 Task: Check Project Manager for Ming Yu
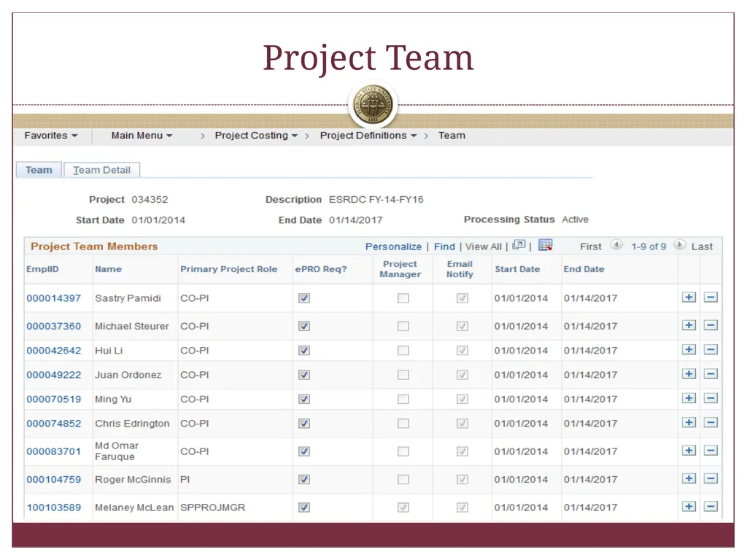(x=403, y=399)
